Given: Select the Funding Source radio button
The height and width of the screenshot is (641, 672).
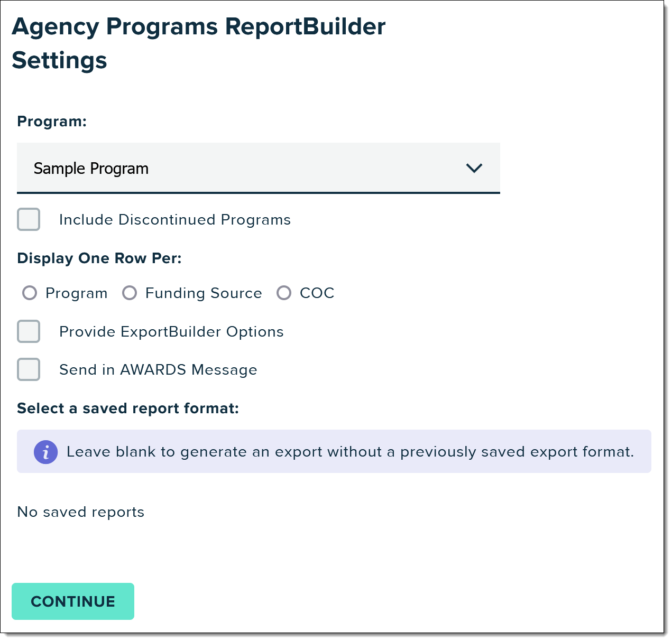Looking at the screenshot, I should click(130, 293).
